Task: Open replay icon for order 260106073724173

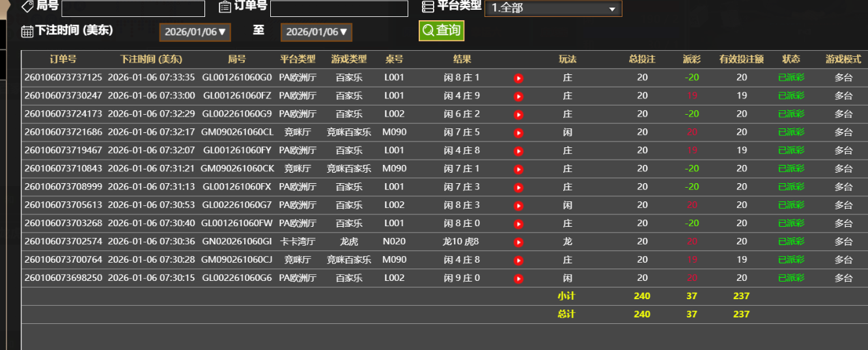Action: 518,115
